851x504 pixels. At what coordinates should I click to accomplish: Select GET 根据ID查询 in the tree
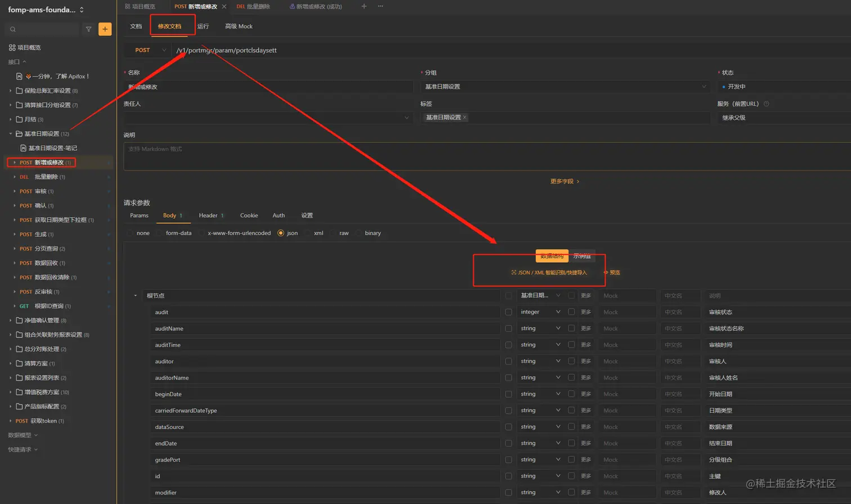pos(45,307)
